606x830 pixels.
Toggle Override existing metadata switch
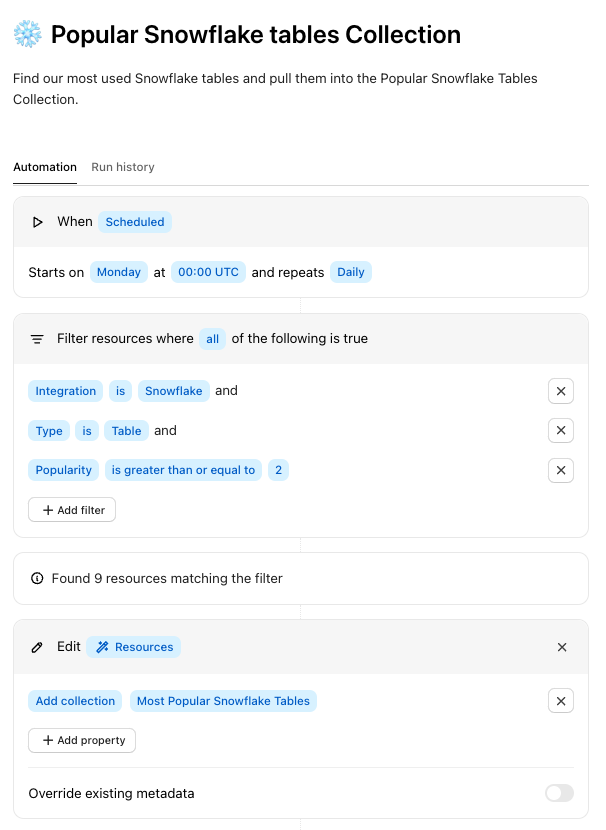(x=559, y=793)
